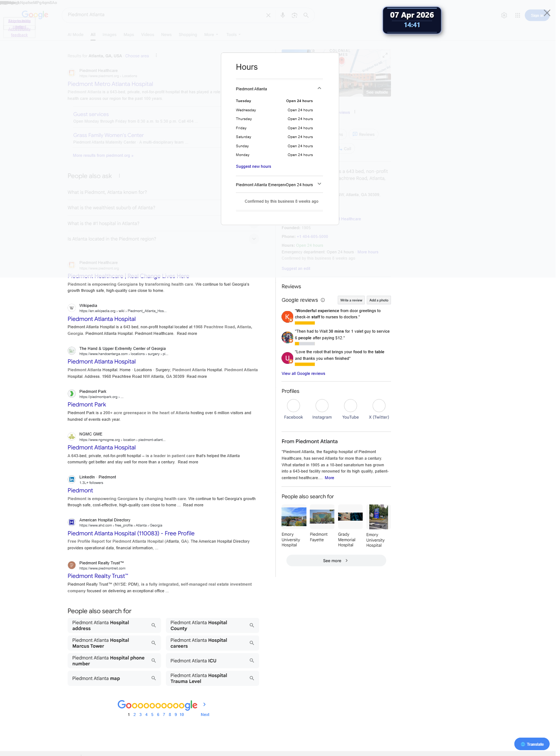Viewport: 560px width, 756px height.
Task: Open the X (Twitter) profile icon
Action: point(379,406)
